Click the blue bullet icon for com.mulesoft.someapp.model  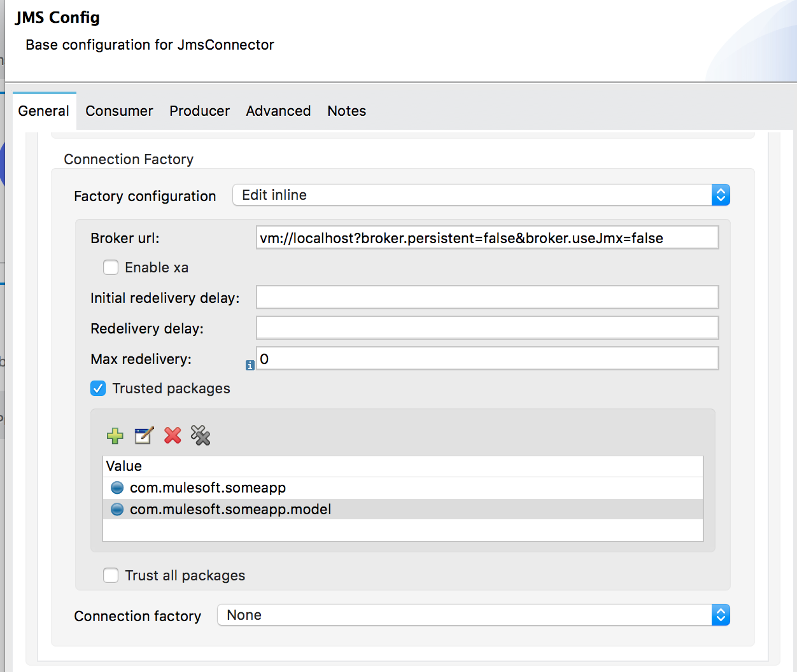[x=117, y=510]
